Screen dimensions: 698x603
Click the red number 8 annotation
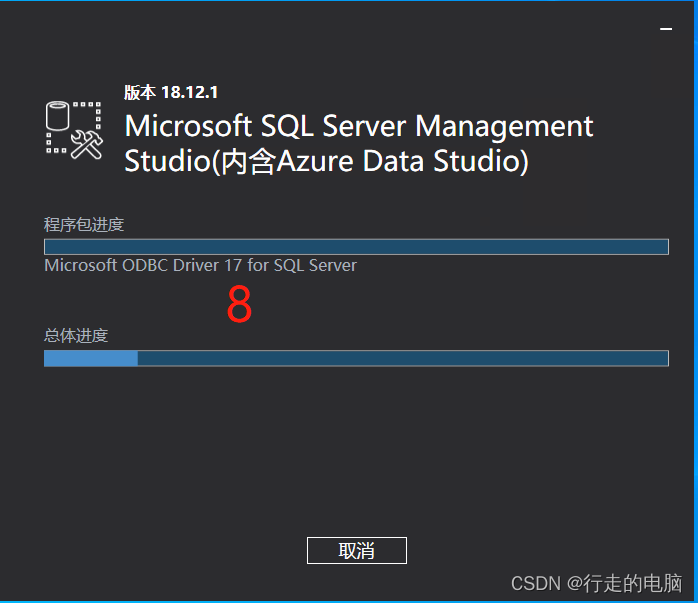click(239, 304)
